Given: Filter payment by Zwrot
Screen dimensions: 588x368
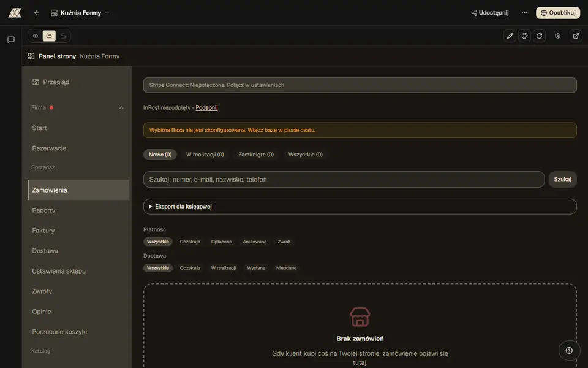Looking at the screenshot, I should point(284,242).
